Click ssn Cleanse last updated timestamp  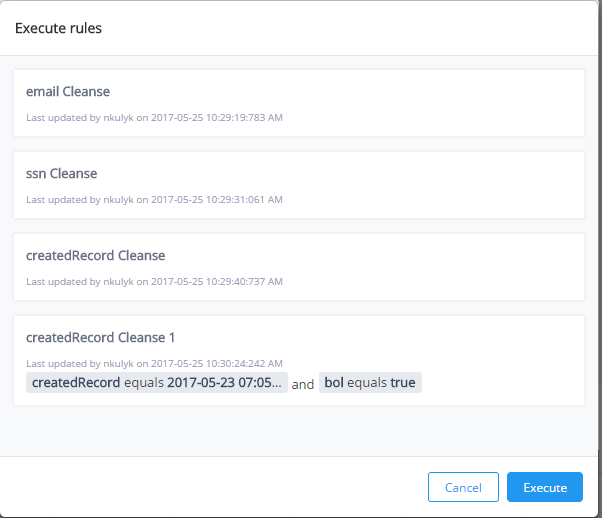(x=154, y=200)
